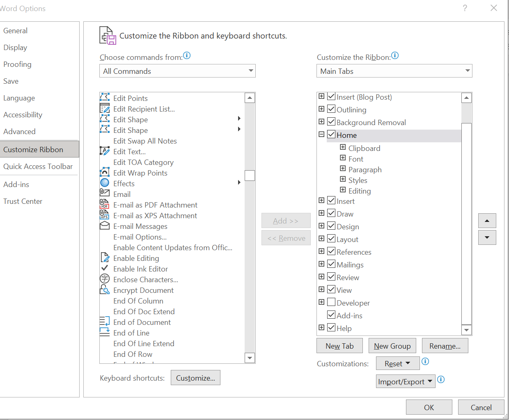The height and width of the screenshot is (420, 509).
Task: Open the Display options page
Action: [x=39, y=48]
